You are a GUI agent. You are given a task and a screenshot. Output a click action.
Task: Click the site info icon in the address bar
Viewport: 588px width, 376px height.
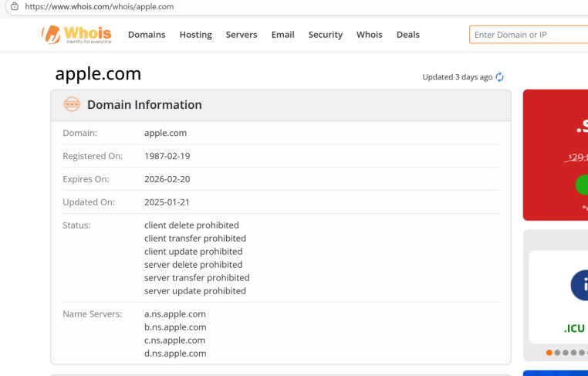point(14,6)
